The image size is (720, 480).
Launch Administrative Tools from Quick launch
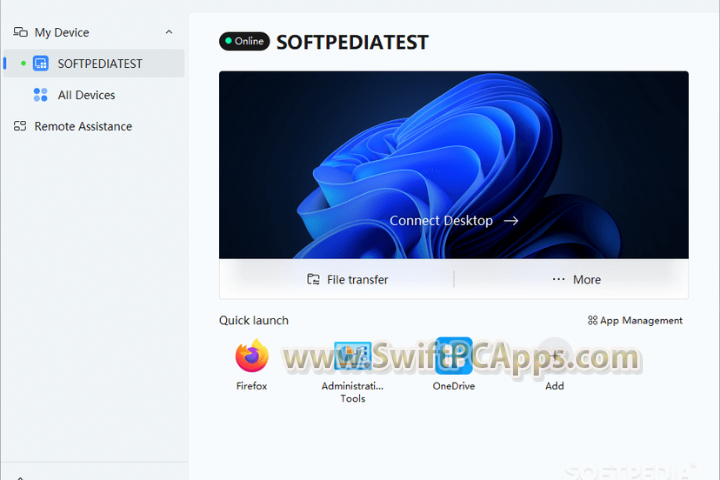pyautogui.click(x=353, y=356)
